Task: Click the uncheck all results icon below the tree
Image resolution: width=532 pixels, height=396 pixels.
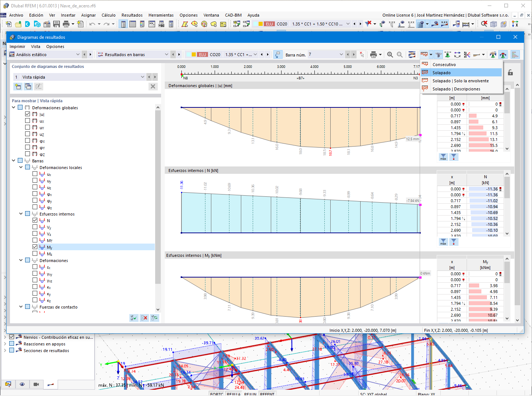Action: click(144, 318)
